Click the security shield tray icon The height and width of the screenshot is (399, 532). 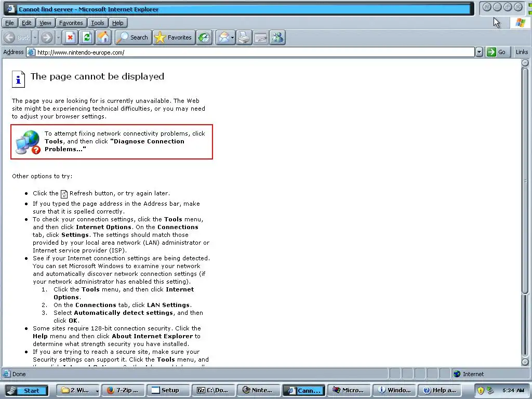tap(481, 391)
